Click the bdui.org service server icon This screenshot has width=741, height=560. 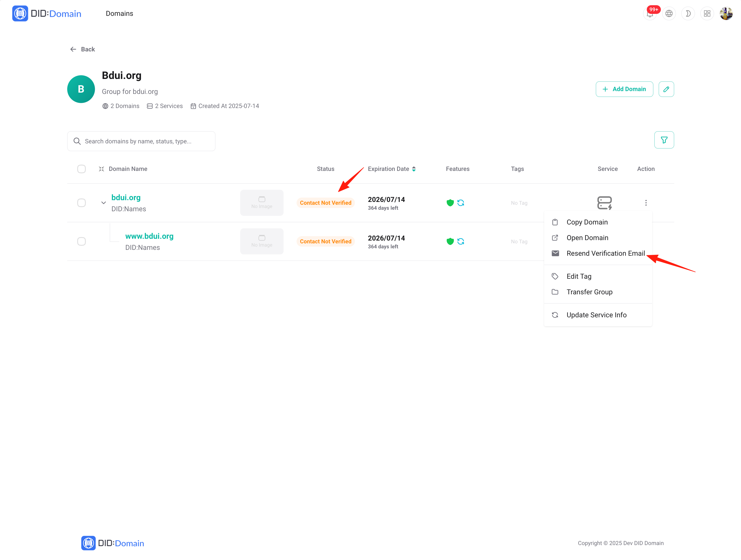(604, 203)
